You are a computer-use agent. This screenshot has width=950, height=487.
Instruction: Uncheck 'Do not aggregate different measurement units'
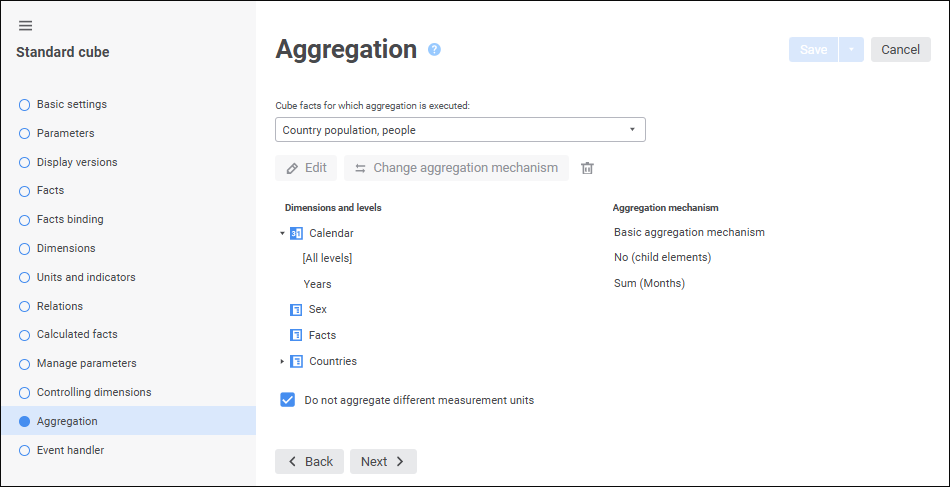[x=287, y=400]
